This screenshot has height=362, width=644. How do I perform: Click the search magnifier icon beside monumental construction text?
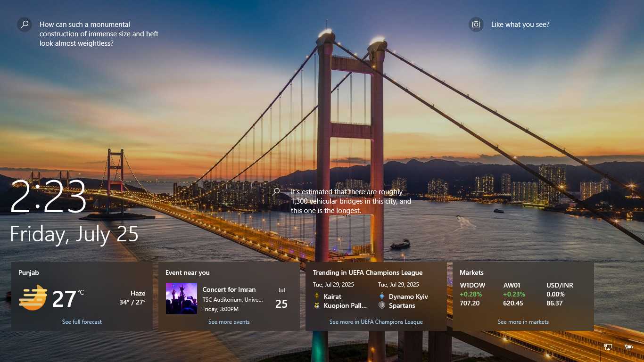25,25
